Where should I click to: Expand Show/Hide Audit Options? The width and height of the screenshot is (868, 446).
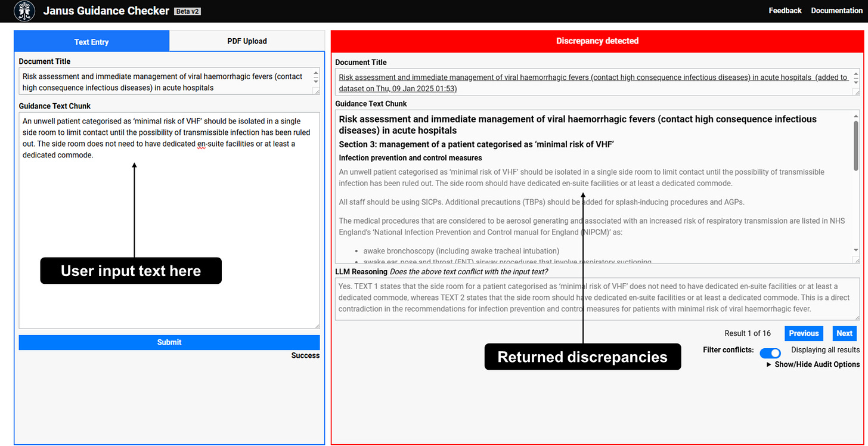813,364
